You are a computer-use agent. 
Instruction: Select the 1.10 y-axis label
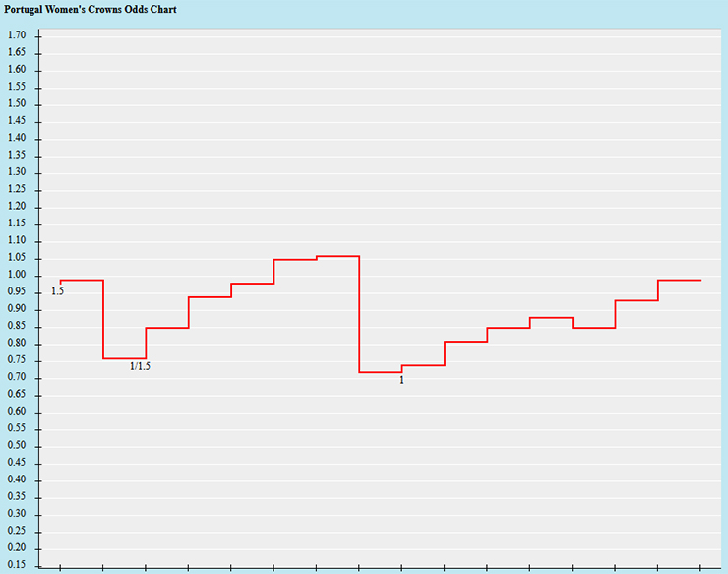click(17, 241)
